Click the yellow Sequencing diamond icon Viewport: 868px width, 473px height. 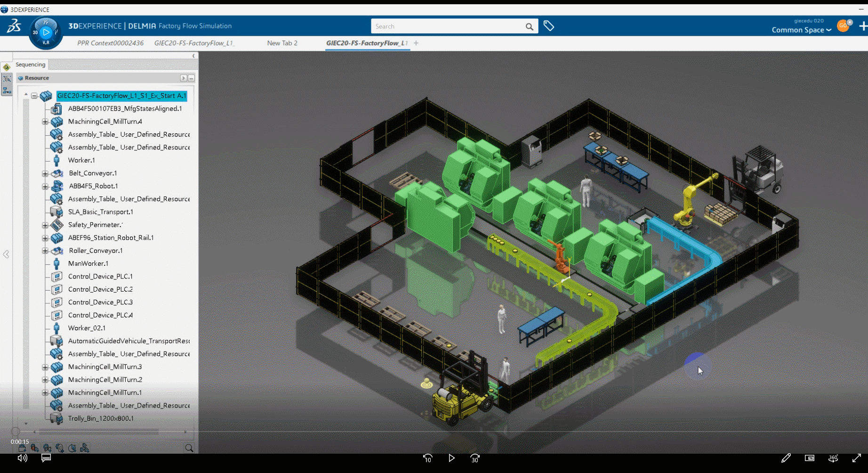point(7,67)
